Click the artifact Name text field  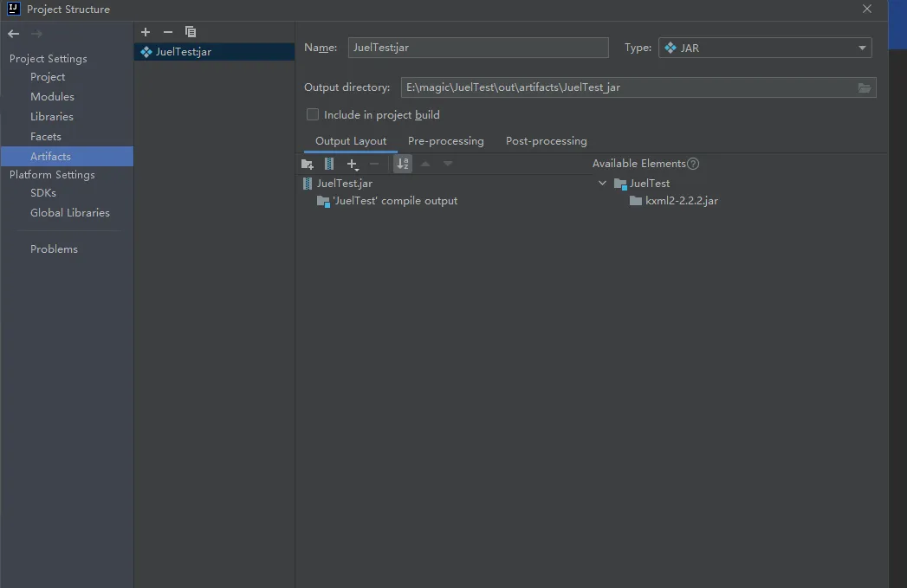click(478, 48)
